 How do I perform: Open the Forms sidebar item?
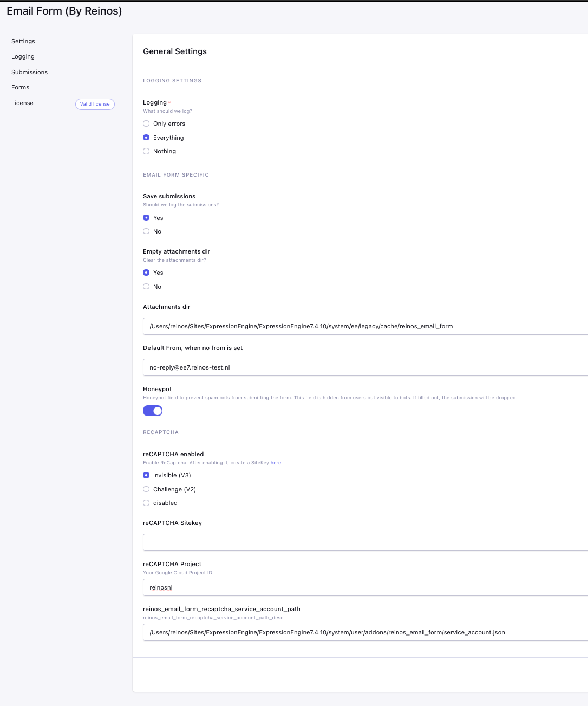pyautogui.click(x=20, y=87)
